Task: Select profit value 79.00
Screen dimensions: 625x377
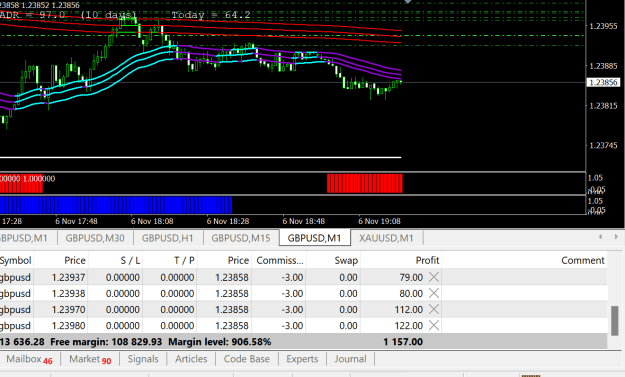Action: (411, 277)
